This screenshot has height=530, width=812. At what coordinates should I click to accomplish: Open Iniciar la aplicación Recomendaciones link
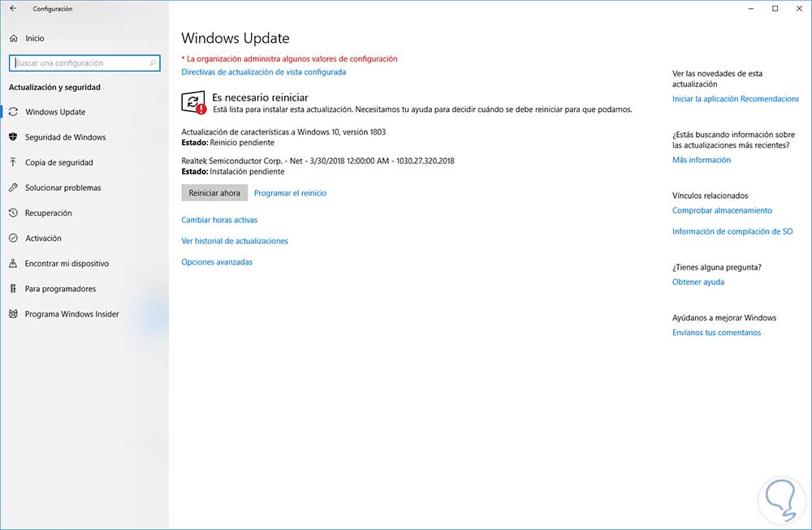point(736,99)
